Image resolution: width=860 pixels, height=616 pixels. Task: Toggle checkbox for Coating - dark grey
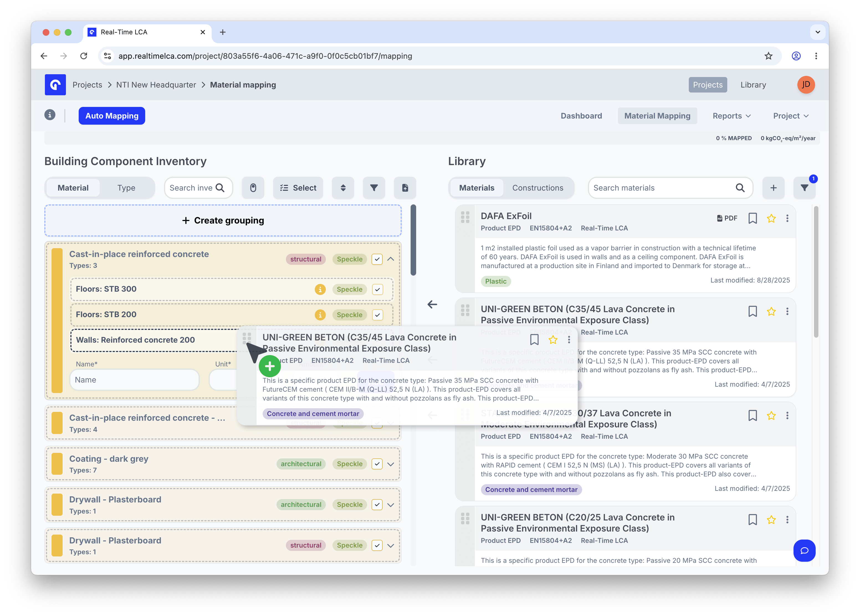tap(377, 464)
